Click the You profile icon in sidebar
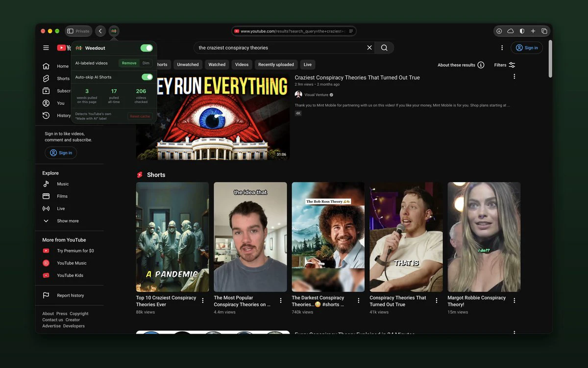Screen dimensions: 588x368 (46, 103)
